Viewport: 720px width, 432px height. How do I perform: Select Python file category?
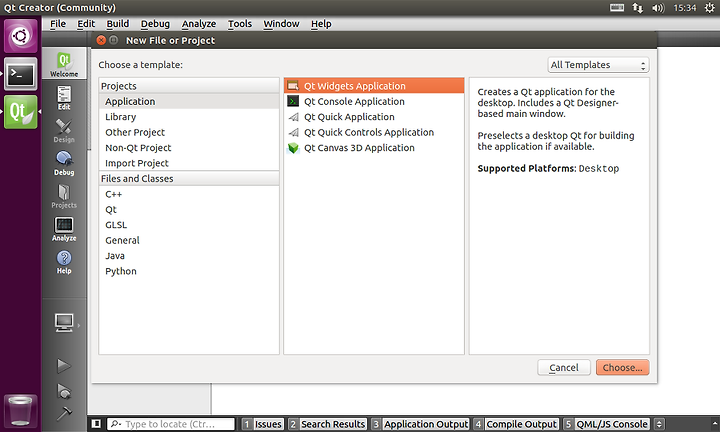tap(189, 271)
